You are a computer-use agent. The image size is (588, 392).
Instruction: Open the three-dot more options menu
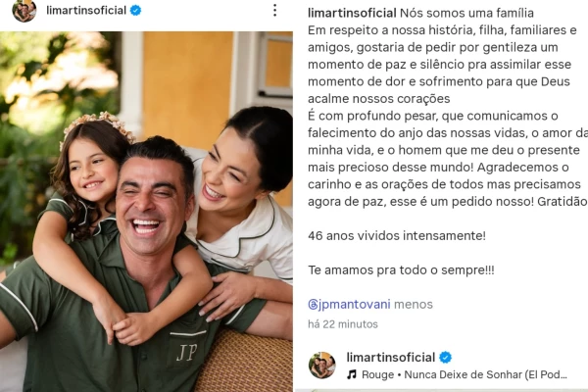pos(274,11)
